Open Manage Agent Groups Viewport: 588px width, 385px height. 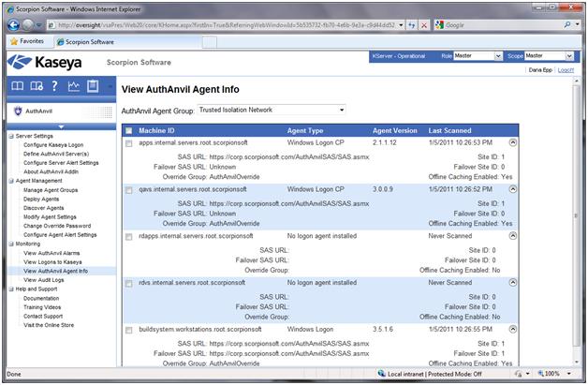click(51, 190)
